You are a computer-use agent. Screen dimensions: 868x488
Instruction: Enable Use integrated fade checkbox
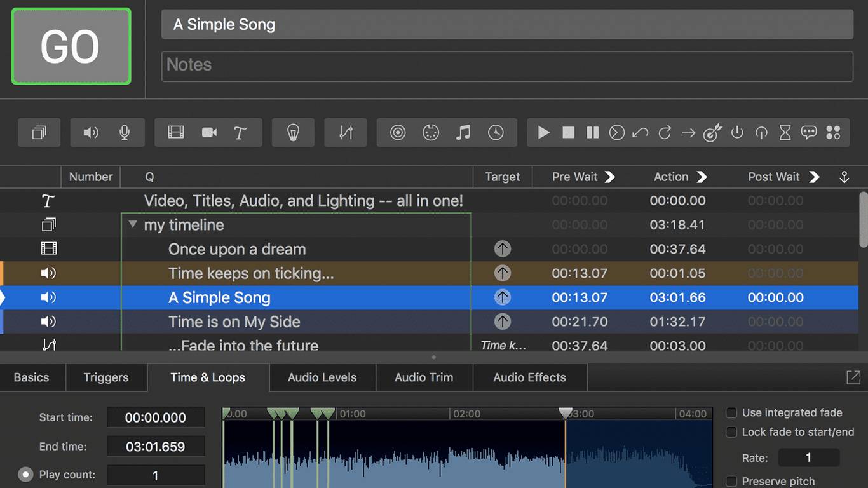[731, 413]
